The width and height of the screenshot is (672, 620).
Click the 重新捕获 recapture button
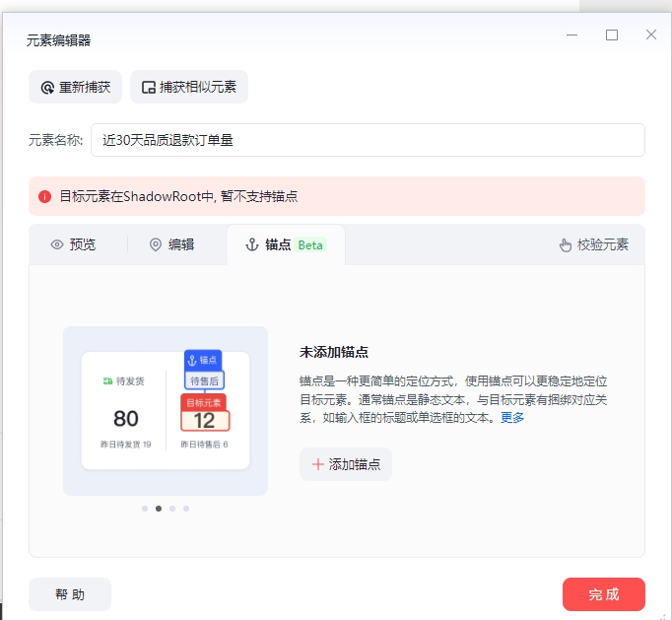tap(76, 87)
